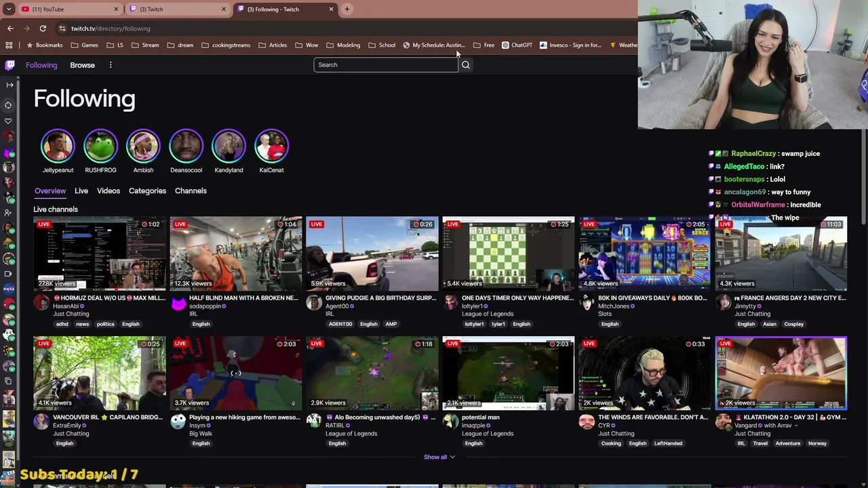Image resolution: width=868 pixels, height=488 pixels.
Task: Click the Cosplay tag on Jinnytty's stream
Action: (793, 324)
